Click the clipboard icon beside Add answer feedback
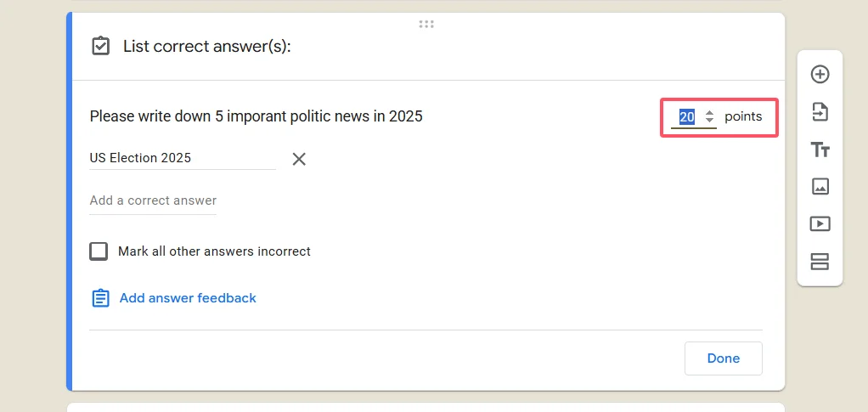The height and width of the screenshot is (412, 868). point(100,298)
